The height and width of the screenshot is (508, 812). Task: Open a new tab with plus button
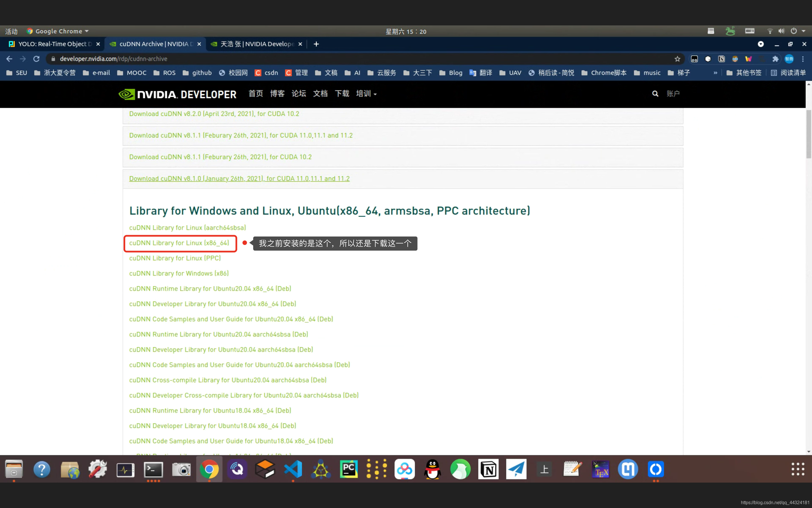tap(316, 44)
